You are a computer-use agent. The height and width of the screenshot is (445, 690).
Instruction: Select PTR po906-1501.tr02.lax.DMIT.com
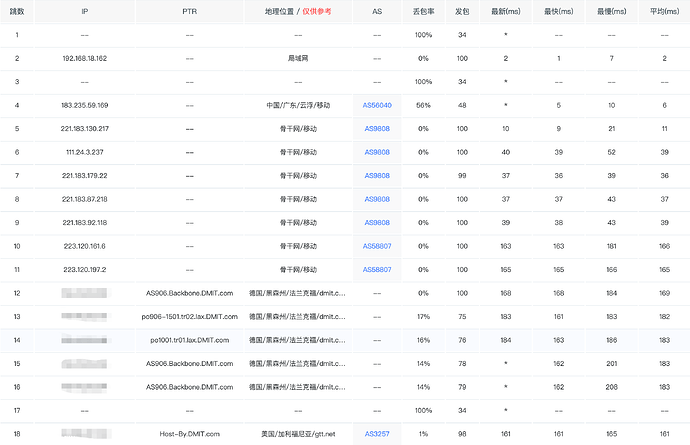(190, 316)
